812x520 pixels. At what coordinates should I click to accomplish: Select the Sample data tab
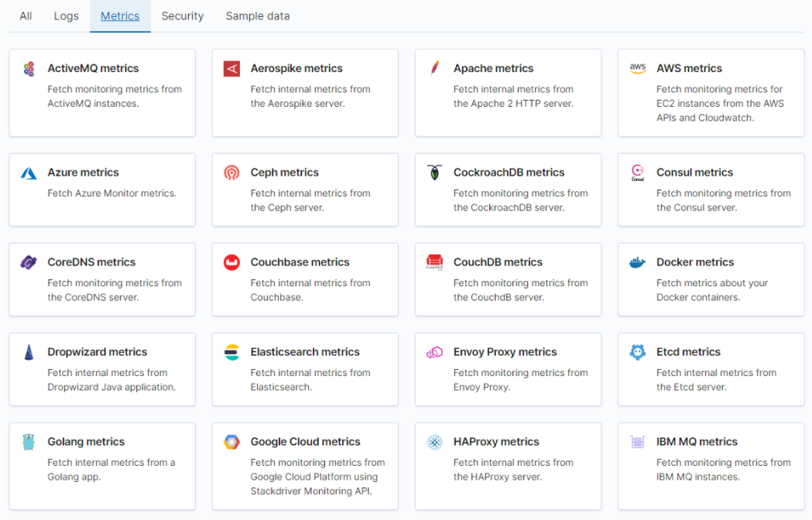[x=258, y=16]
